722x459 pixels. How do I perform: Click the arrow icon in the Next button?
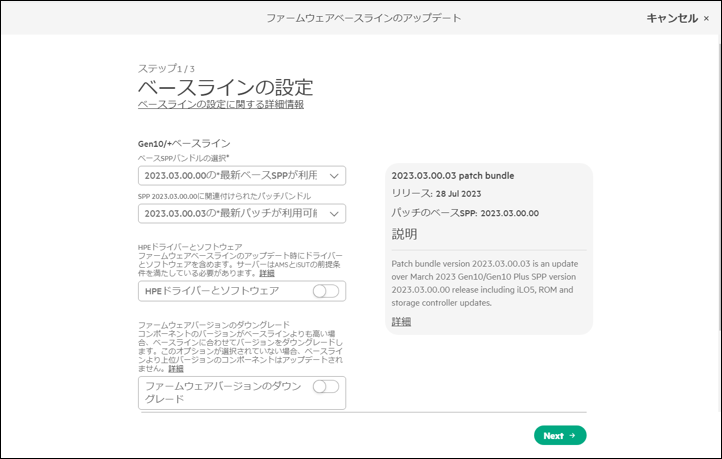pyautogui.click(x=572, y=436)
